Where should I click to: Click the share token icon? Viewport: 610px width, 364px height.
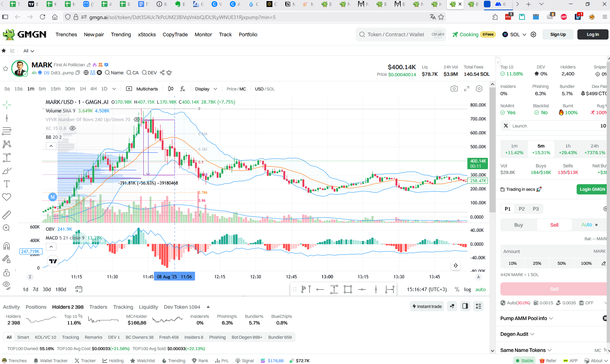point(162,73)
